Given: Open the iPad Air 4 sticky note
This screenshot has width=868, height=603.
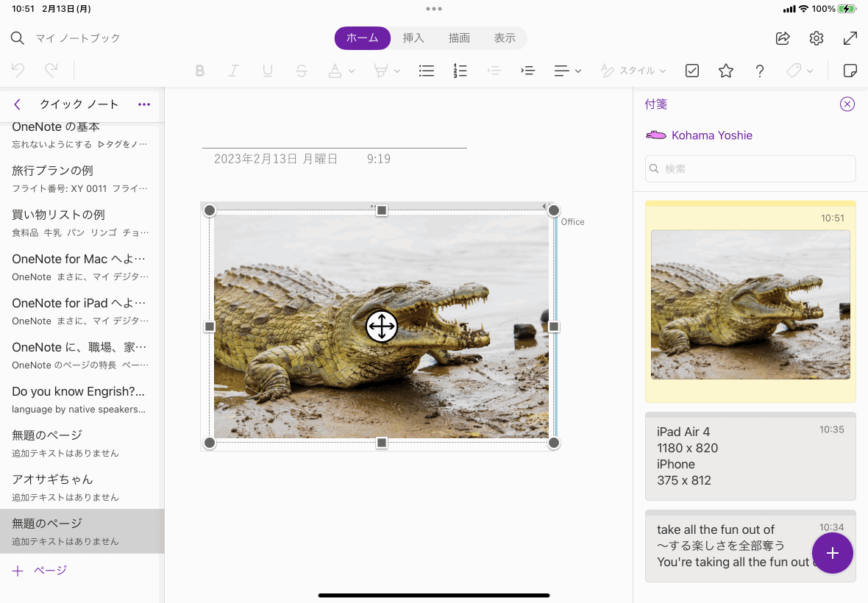Looking at the screenshot, I should click(x=750, y=456).
